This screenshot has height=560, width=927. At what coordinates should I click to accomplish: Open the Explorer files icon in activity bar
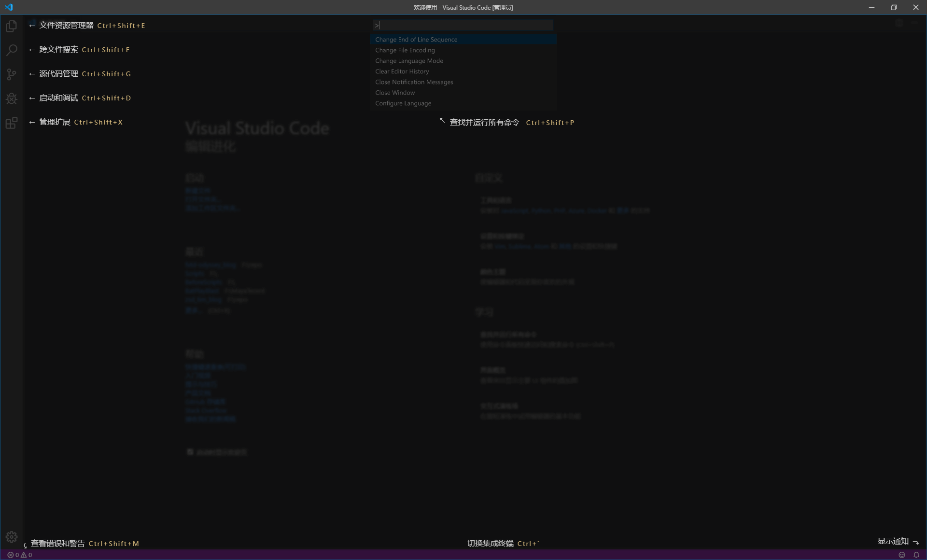point(12,26)
